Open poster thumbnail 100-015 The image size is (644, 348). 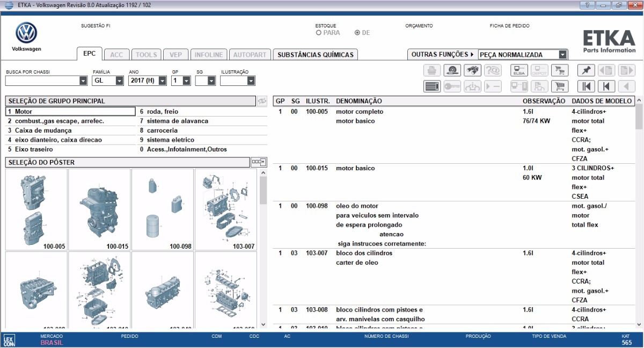[x=99, y=209]
